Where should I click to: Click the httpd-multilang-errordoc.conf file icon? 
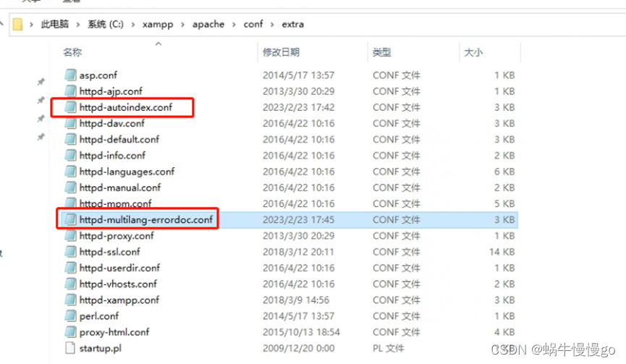pyautogui.click(x=70, y=219)
